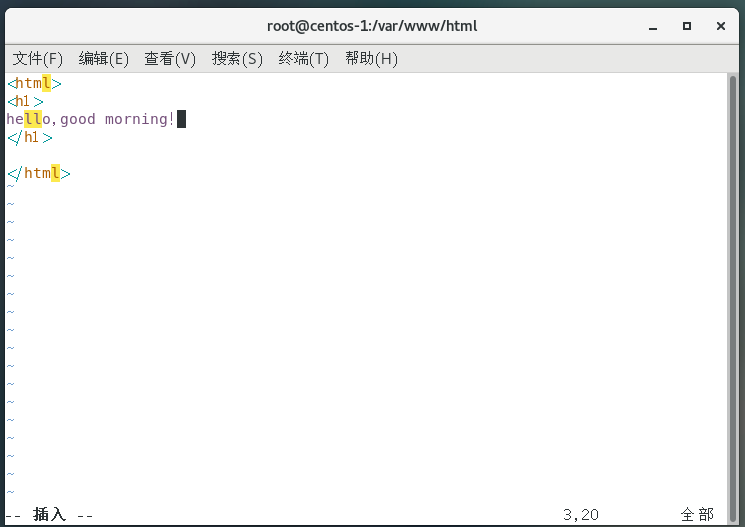Click the opening <html> tag line

coord(34,84)
